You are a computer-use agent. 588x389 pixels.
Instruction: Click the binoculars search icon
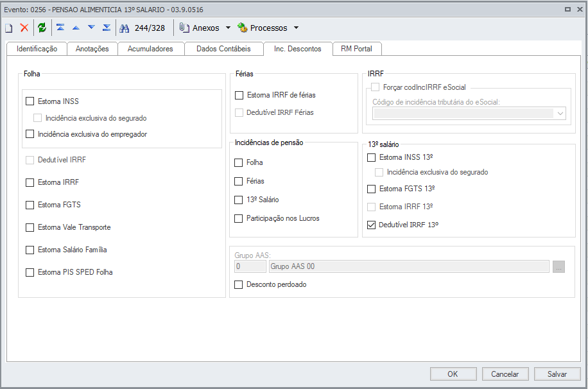point(124,28)
